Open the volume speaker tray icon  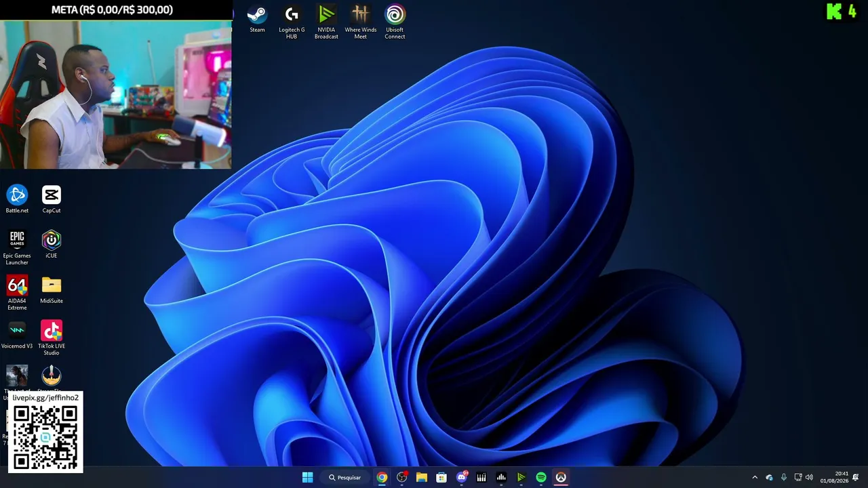pos(808,477)
